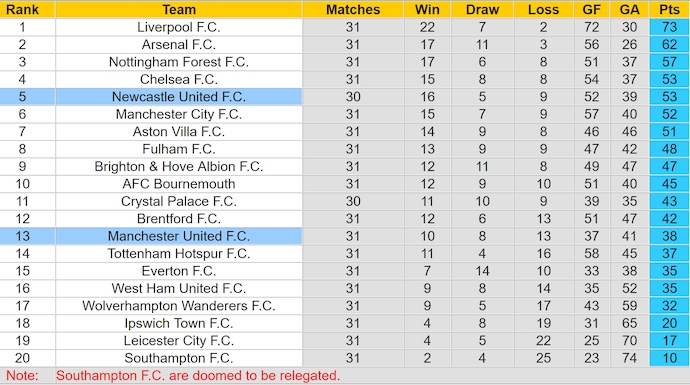Select the Matches column header
The height and width of the screenshot is (385, 690).
tap(352, 9)
